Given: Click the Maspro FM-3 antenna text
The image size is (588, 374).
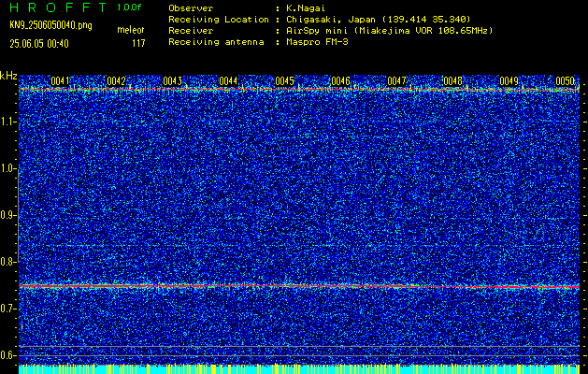Looking at the screenshot, I should 317,42.
